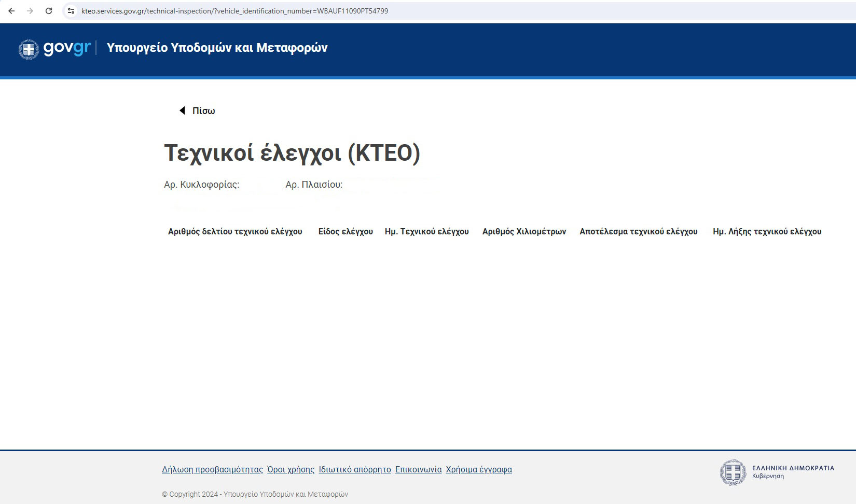Click the Ημ. Λήξης τεχνικού ελέγχου column header

pos(767,232)
